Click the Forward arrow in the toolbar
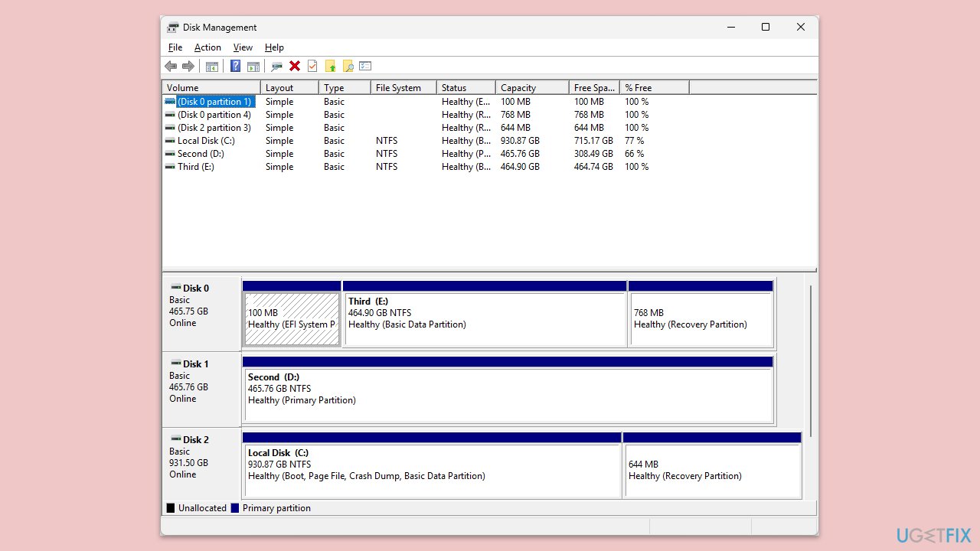The image size is (980, 551). pos(188,67)
